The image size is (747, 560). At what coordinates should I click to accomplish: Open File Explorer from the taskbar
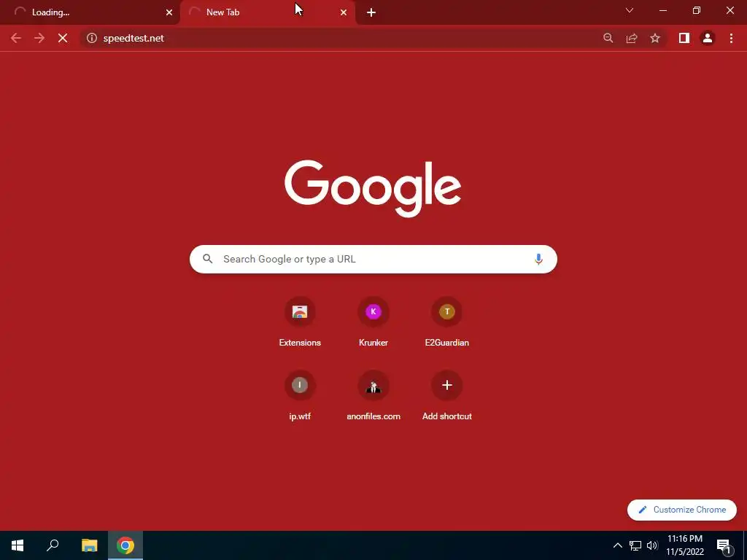pyautogui.click(x=89, y=545)
